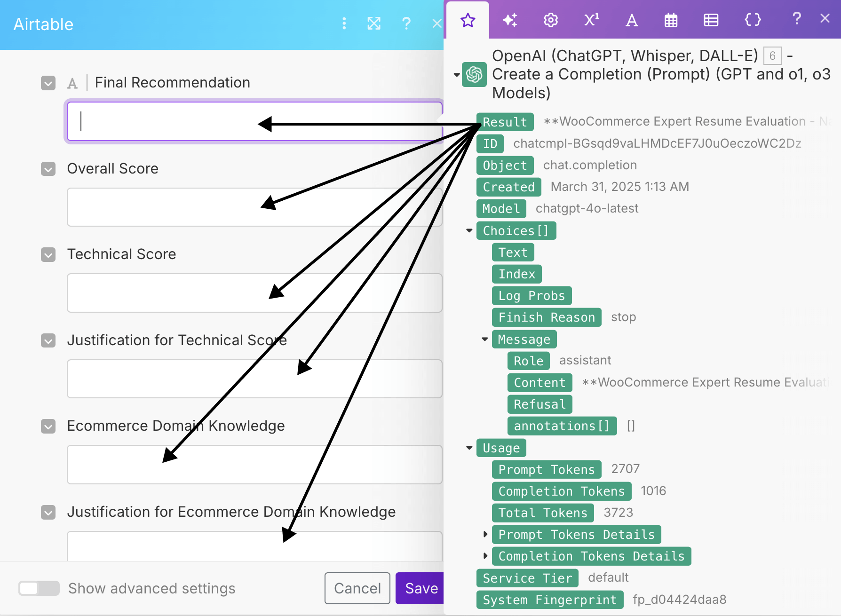Insert the annotations[] array pill

click(x=562, y=426)
